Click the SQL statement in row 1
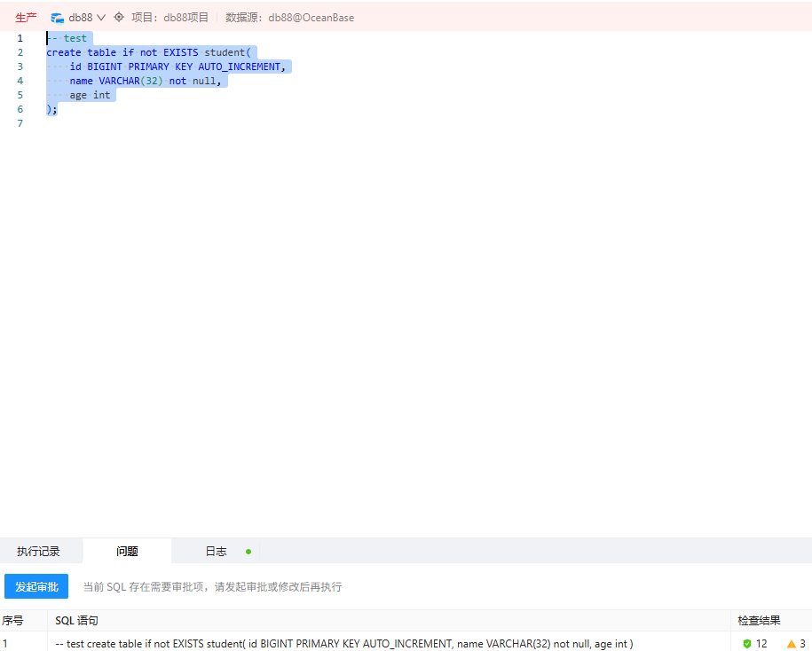Image resolution: width=812 pixels, height=651 pixels. [x=343, y=644]
